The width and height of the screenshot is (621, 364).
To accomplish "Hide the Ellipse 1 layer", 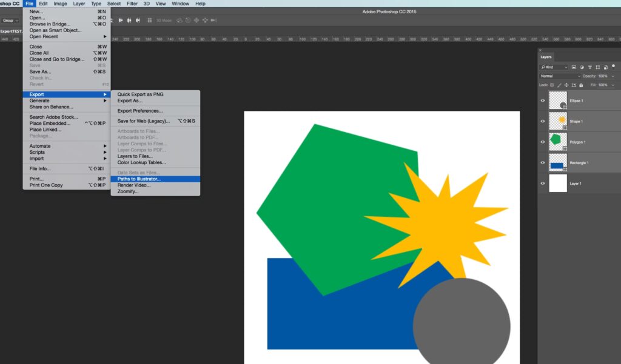I will coord(543,101).
